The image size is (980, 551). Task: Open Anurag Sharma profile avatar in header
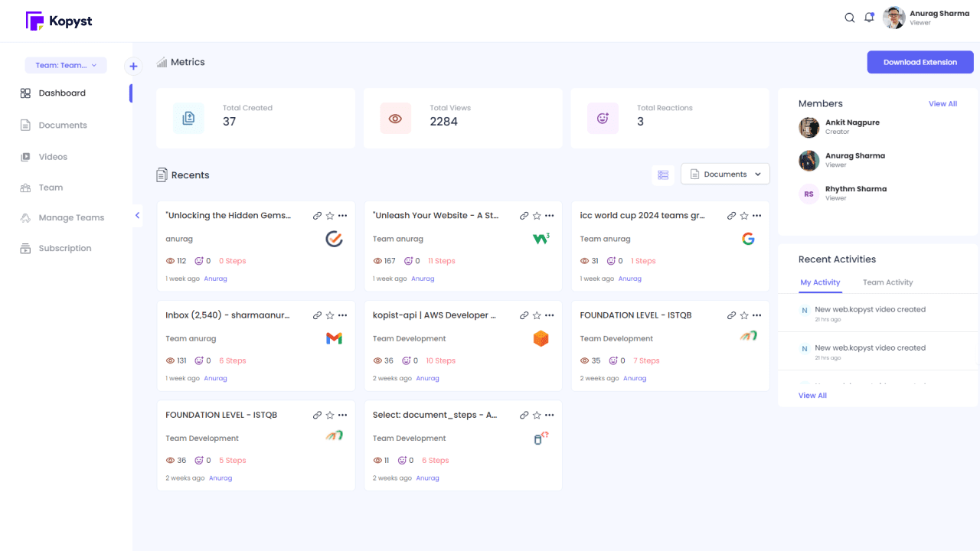[893, 18]
